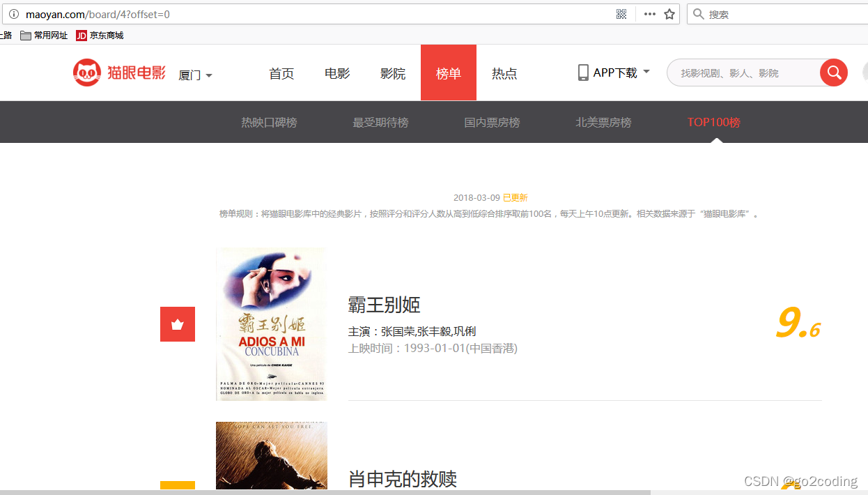Screen dimensions: 868x495
Task: Click the red crown rank badge
Action: [178, 324]
